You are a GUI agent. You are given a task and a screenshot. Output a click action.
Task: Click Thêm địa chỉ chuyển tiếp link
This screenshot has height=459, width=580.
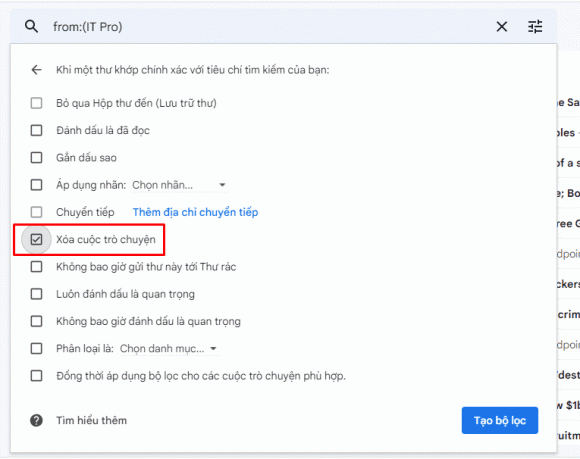coord(195,212)
